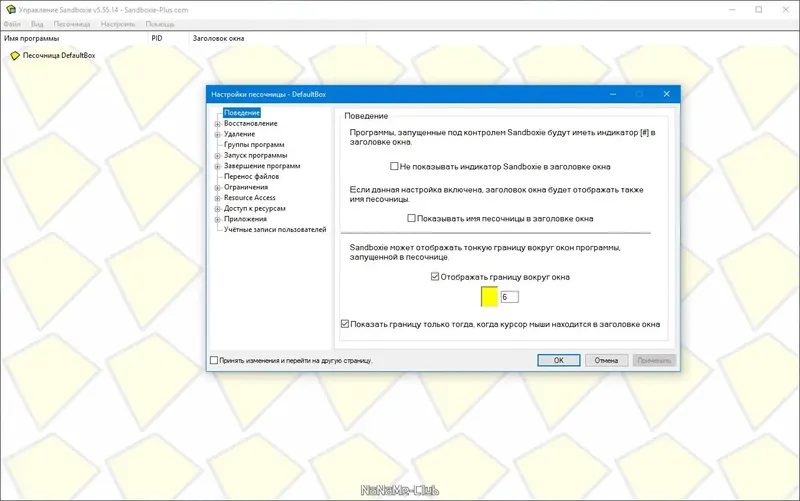Check 'Принять изменения и перейти на другую страницу'
The width and height of the screenshot is (800, 501).
click(214, 360)
